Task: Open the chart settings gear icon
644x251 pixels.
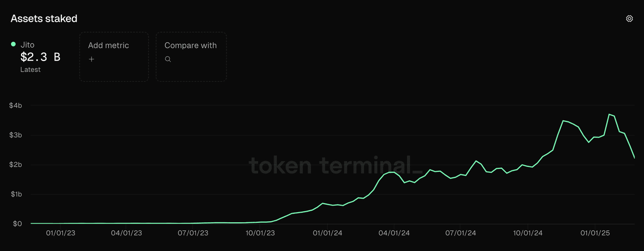Action: pyautogui.click(x=629, y=19)
